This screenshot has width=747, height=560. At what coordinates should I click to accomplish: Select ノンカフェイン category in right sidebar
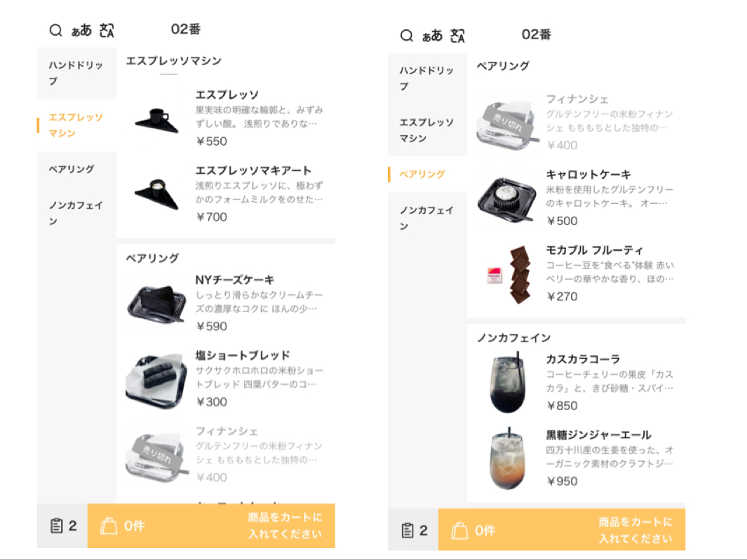pos(427,219)
